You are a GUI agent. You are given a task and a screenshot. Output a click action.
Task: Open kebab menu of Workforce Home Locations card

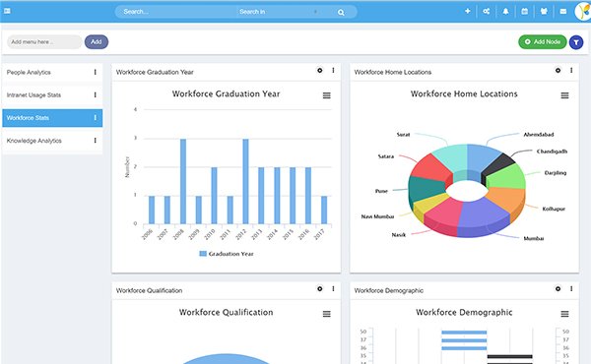[571, 71]
